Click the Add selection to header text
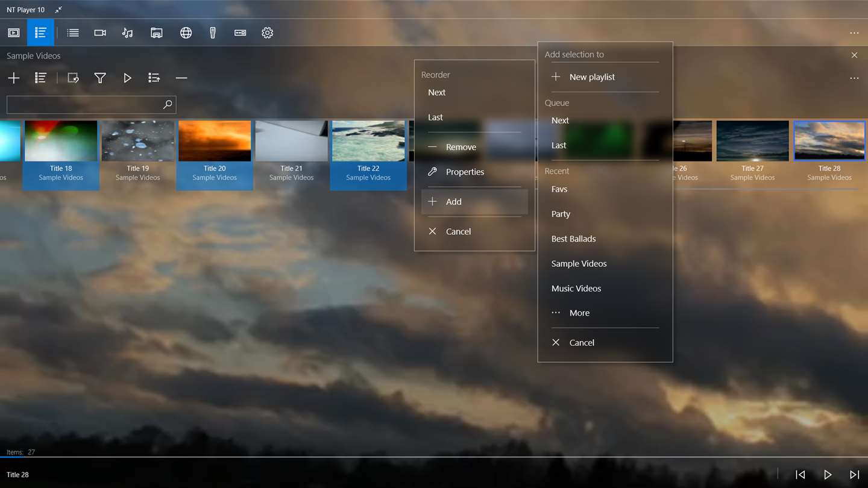868x488 pixels. click(574, 54)
